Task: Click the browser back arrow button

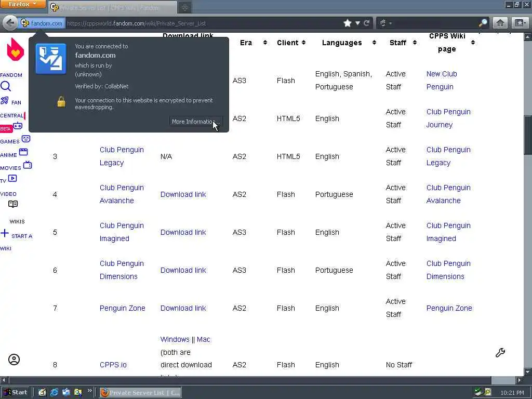Action: (x=10, y=23)
